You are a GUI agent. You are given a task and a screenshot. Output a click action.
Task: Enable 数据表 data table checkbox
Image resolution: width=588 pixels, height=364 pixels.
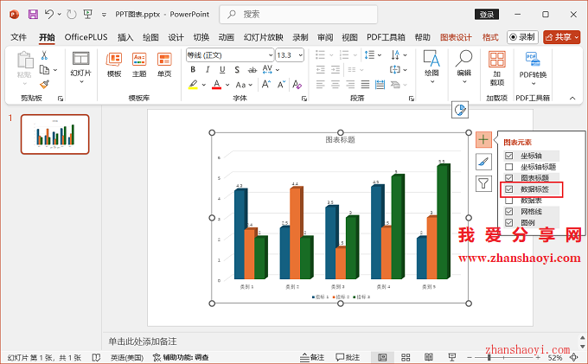508,201
